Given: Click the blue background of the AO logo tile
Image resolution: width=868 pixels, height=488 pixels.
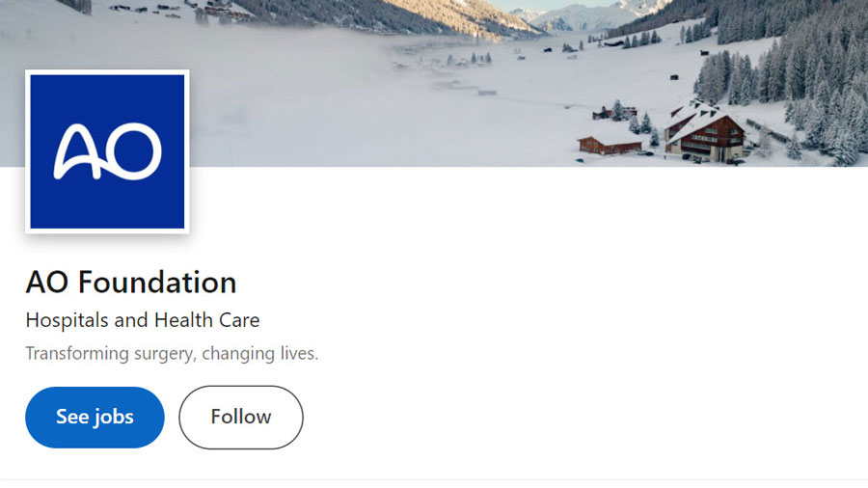Looking at the screenshot, I should pyautogui.click(x=107, y=204).
